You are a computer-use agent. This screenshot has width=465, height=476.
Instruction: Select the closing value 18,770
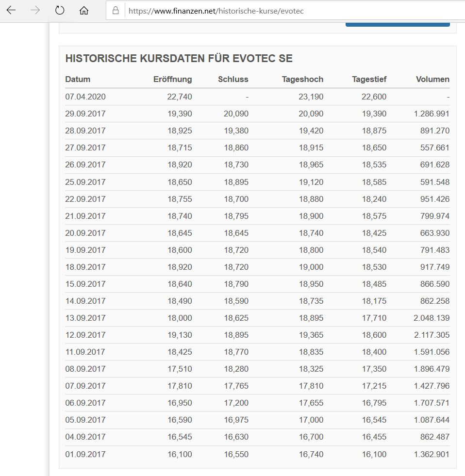pos(236,352)
